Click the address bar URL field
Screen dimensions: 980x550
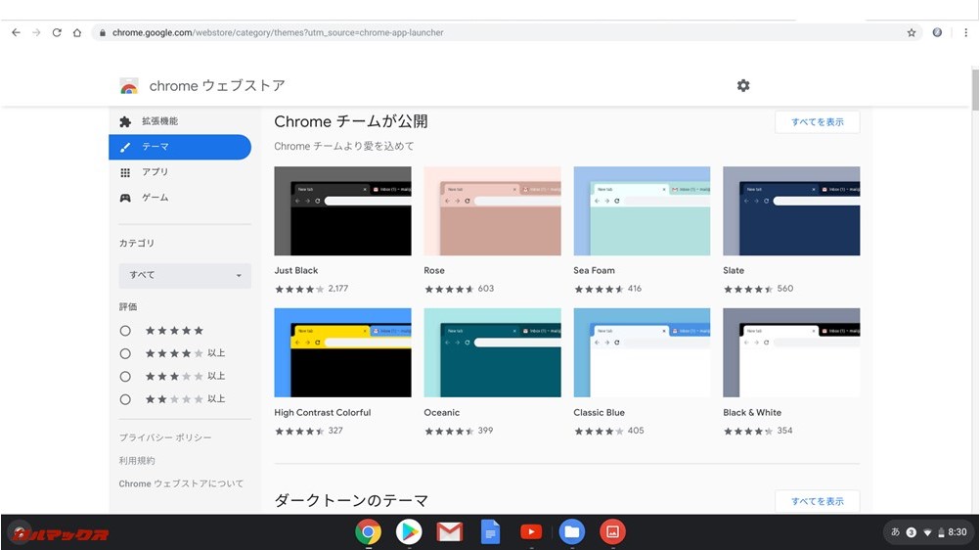(507, 32)
